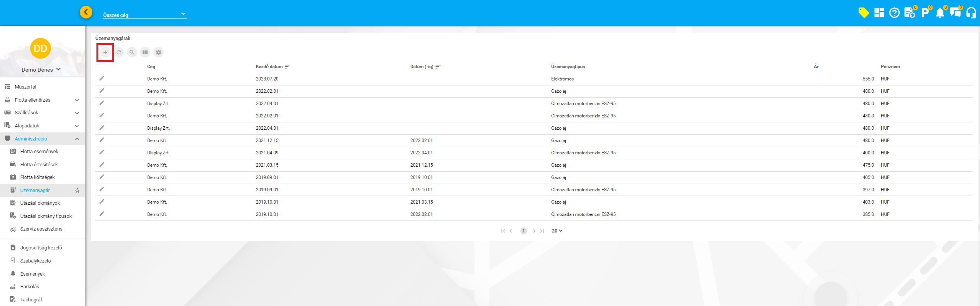The width and height of the screenshot is (980, 306).
Task: Select Utazási okmányok in sidebar
Action: (x=40, y=203)
